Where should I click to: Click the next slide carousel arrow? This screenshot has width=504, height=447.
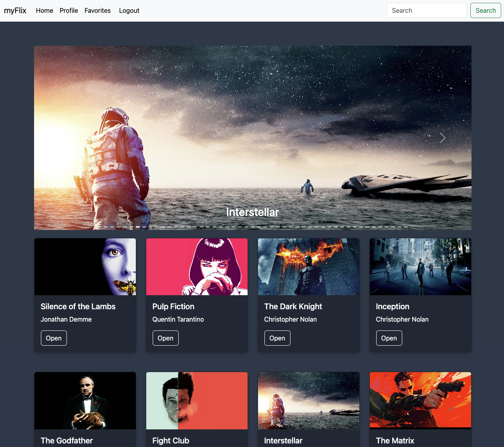[442, 138]
